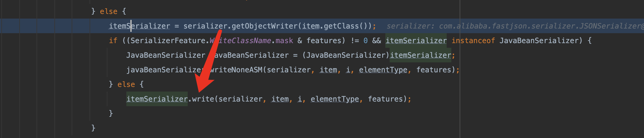The image size is (644, 138).
Task: Click the mask field reference
Action: click(x=284, y=40)
